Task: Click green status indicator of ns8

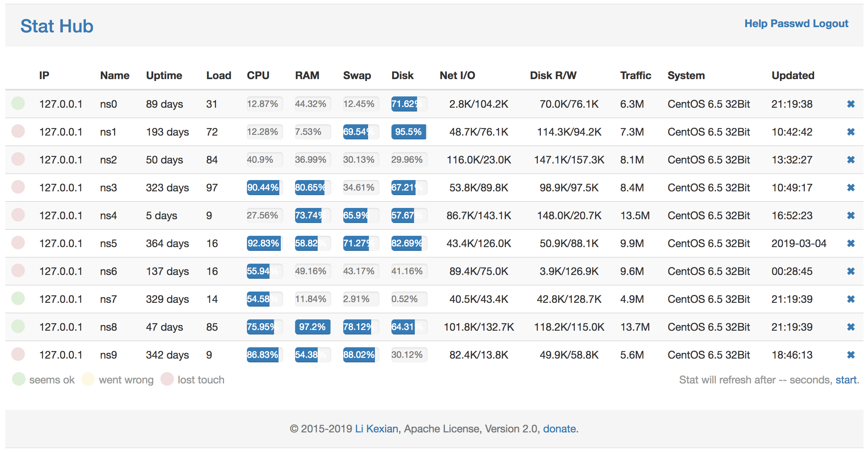Action: 18,326
